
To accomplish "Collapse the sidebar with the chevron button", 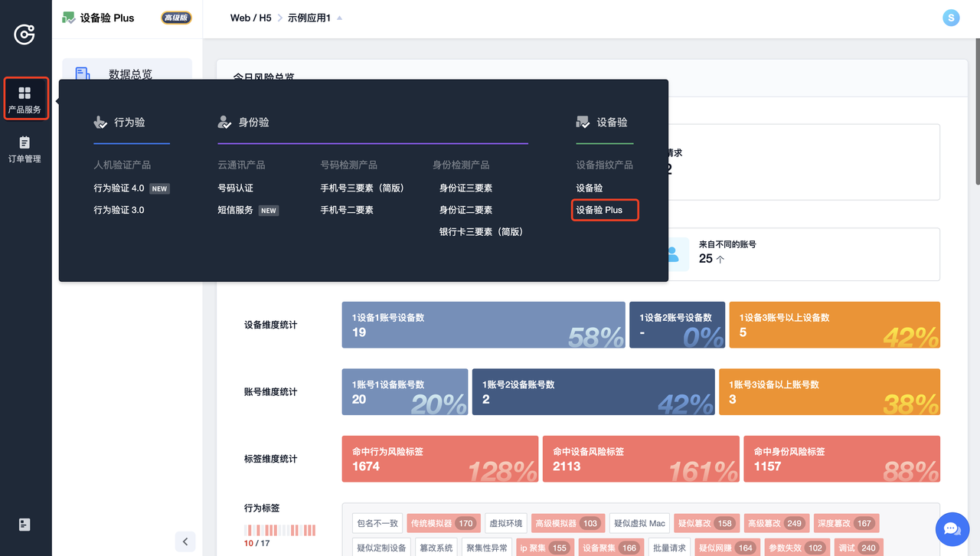I will 185,541.
